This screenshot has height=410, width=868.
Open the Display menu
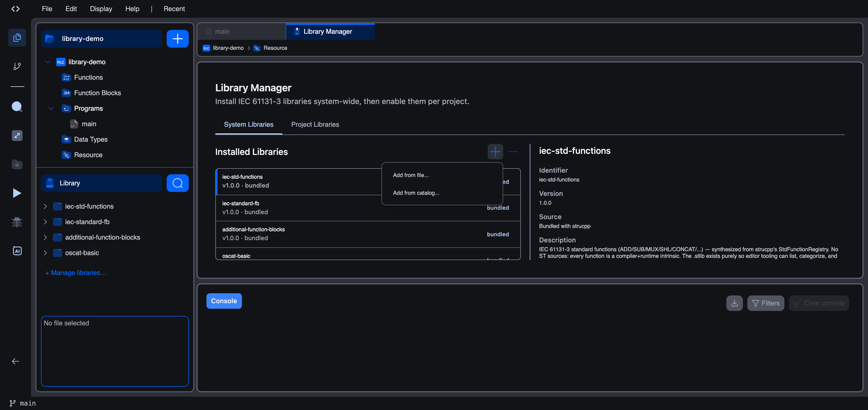pos(101,9)
